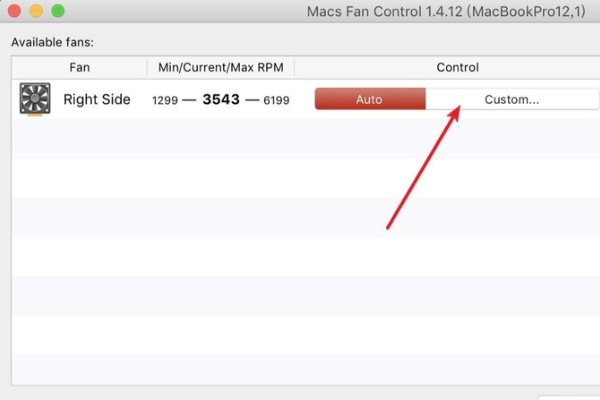Screen dimensions: 600x400
Task: Click the first empty row below Right Side
Action: coord(300,139)
